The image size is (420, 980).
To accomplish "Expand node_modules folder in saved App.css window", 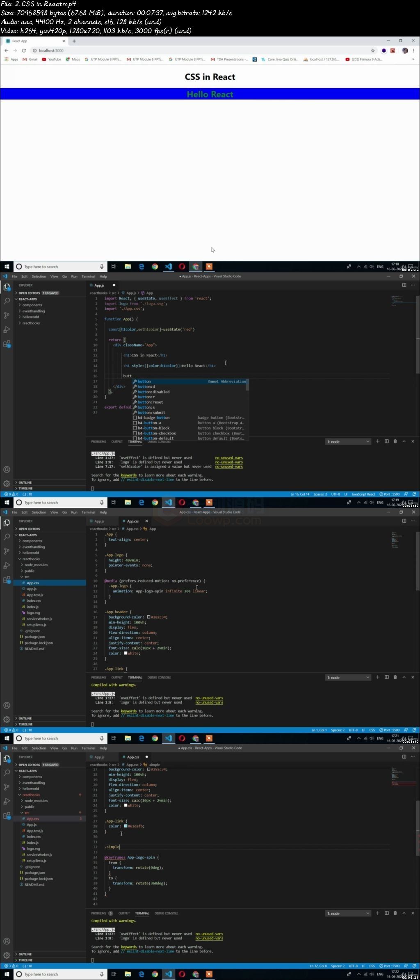I will tap(36, 565).
